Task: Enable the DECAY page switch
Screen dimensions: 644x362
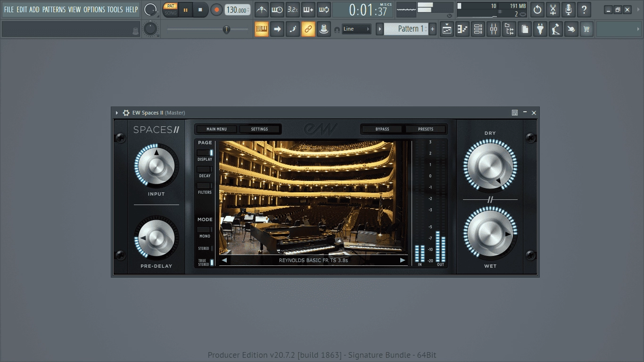Action: [x=205, y=169]
